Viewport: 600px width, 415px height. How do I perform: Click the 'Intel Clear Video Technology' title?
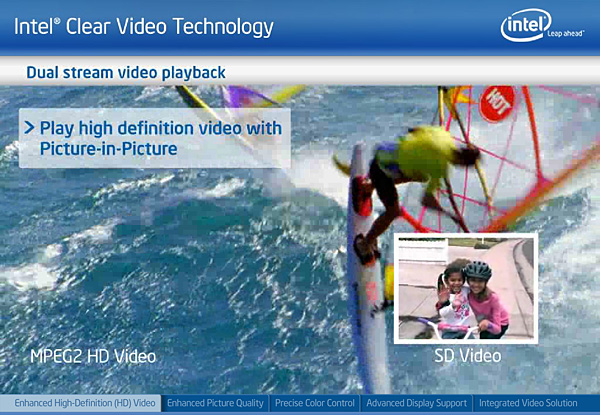[144, 27]
